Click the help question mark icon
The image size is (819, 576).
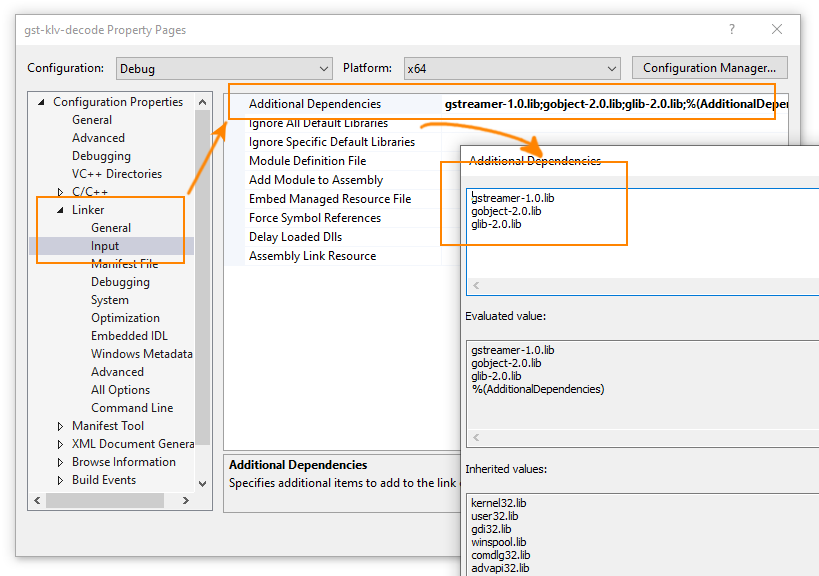click(x=731, y=30)
